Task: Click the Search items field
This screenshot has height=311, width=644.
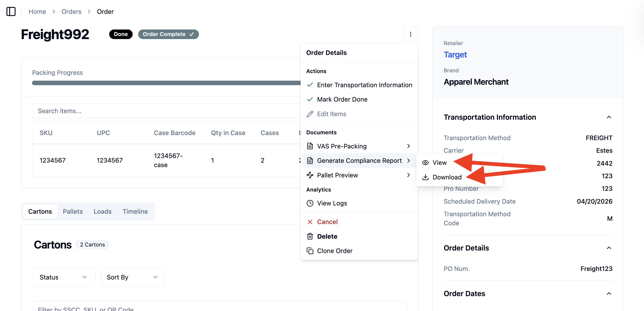Action: pos(166,111)
